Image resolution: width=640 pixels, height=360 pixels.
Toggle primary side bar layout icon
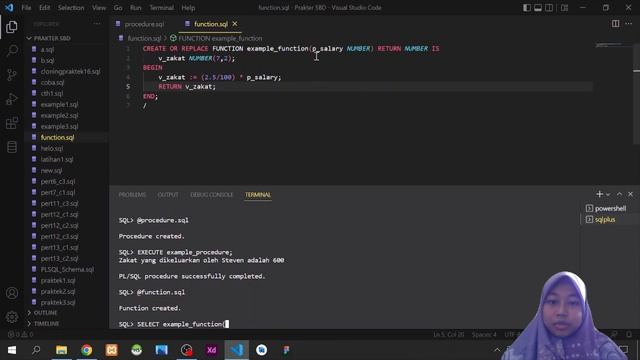(x=527, y=8)
